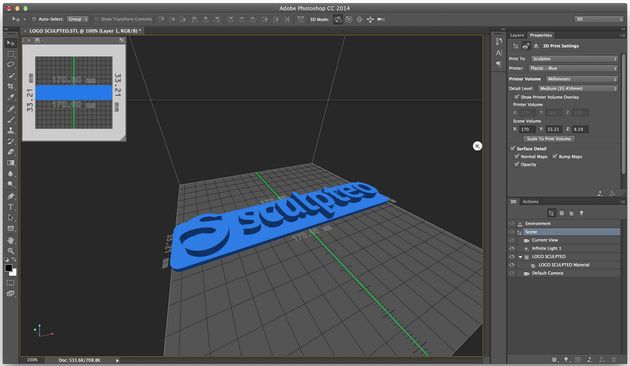
Task: Select the Type tool
Action: (11, 207)
